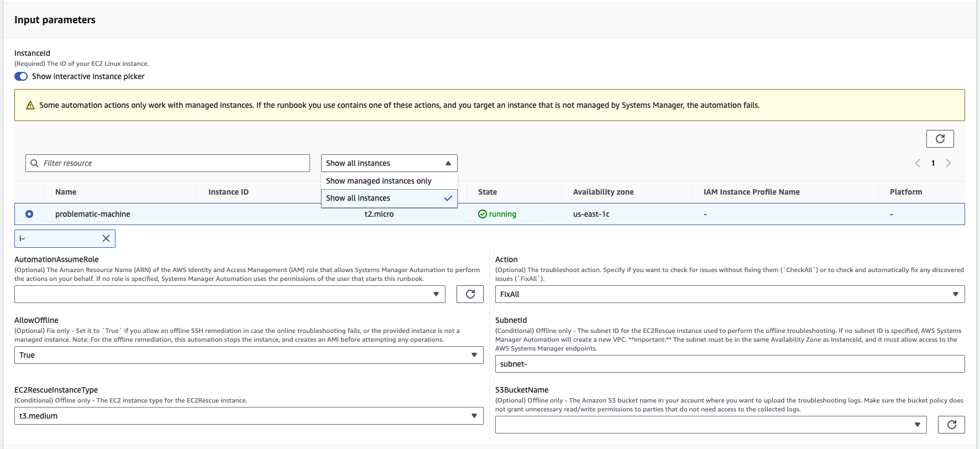980x449 pixels.
Task: Toggle Show interactive instance picker switch
Action: point(21,76)
